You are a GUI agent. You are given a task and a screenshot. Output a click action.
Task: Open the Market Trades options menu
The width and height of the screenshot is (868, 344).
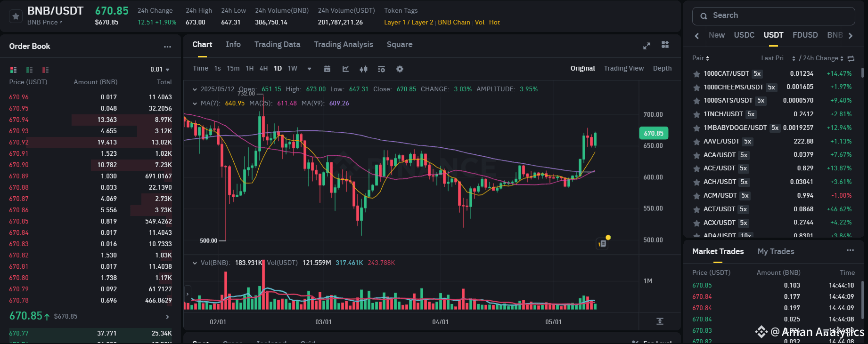[850, 250]
